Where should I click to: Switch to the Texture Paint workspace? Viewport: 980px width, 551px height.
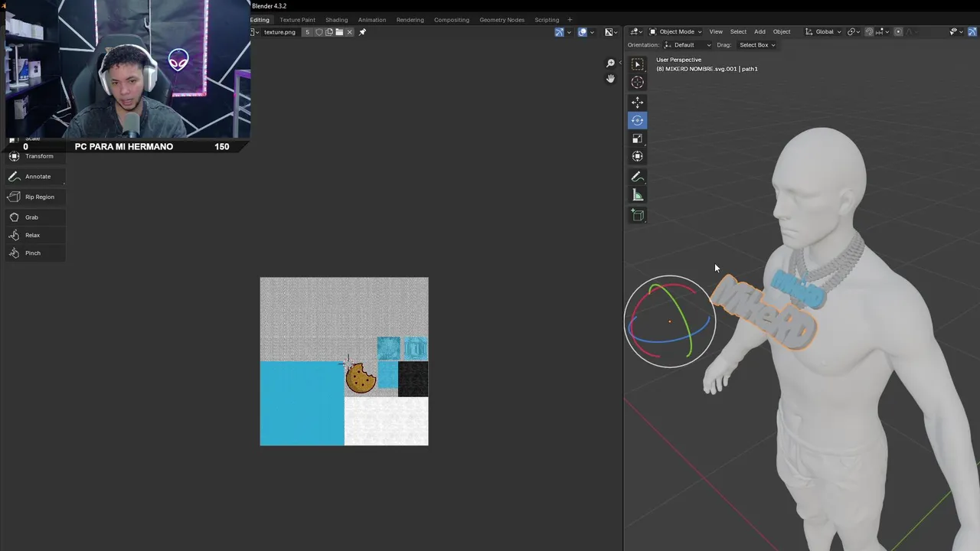click(x=297, y=20)
